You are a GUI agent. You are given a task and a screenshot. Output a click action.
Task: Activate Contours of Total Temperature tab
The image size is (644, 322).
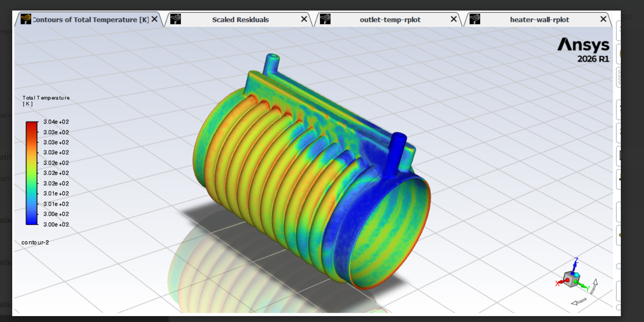pos(90,20)
